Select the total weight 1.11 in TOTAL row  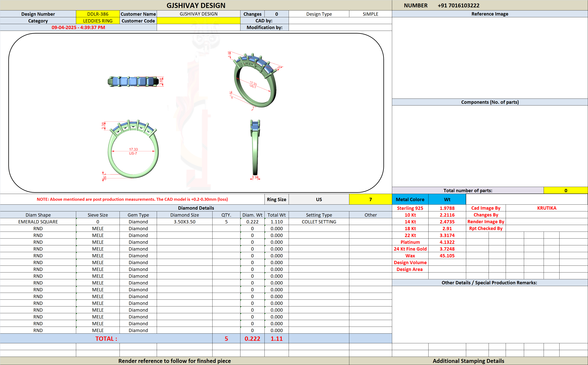coord(276,339)
